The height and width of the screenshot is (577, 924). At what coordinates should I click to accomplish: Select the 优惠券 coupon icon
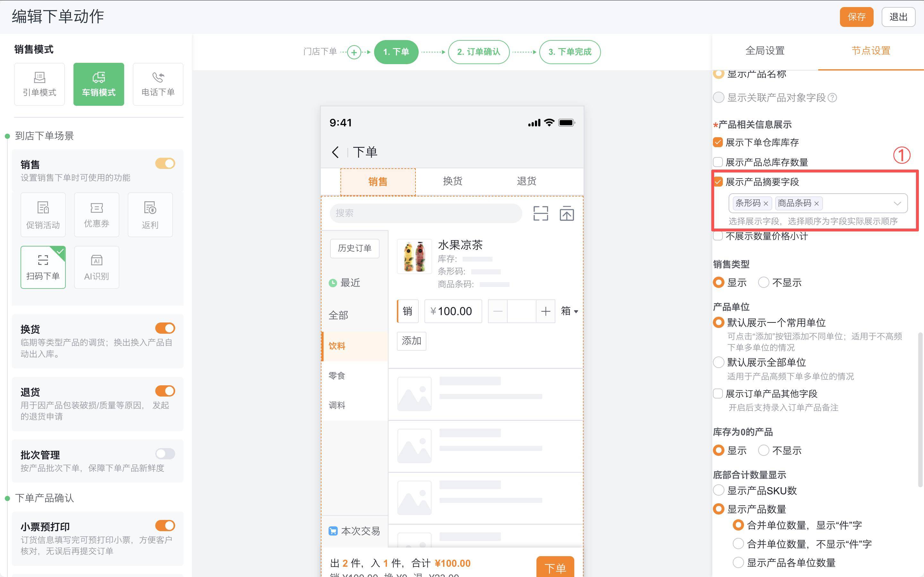point(96,214)
